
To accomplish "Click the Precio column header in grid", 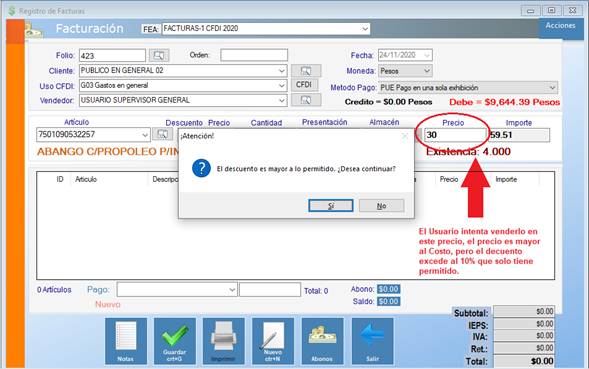I will tap(449, 179).
